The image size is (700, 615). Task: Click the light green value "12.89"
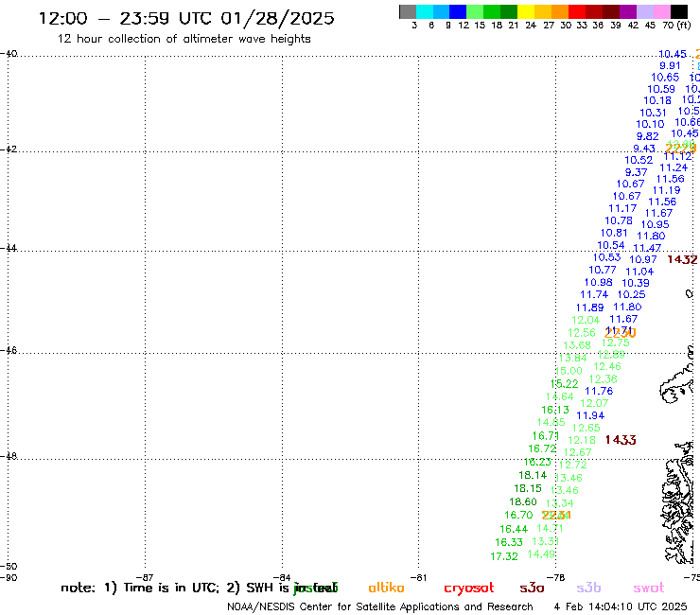click(x=611, y=355)
